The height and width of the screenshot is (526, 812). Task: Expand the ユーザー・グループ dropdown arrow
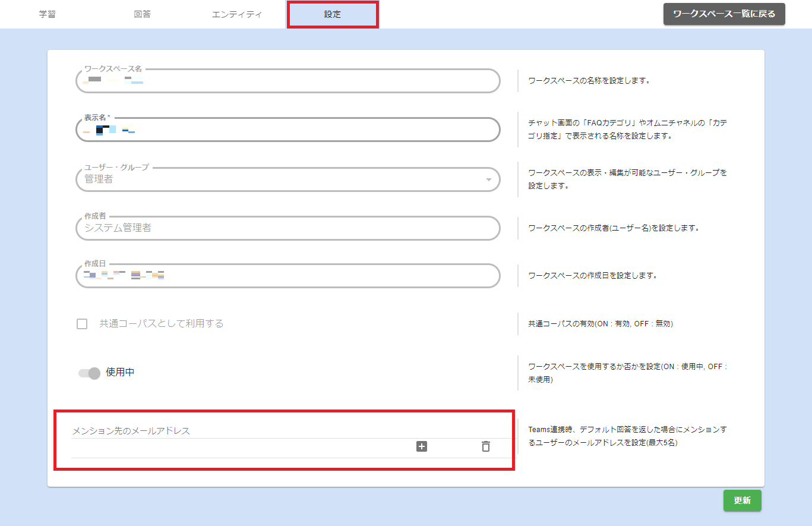coord(488,179)
